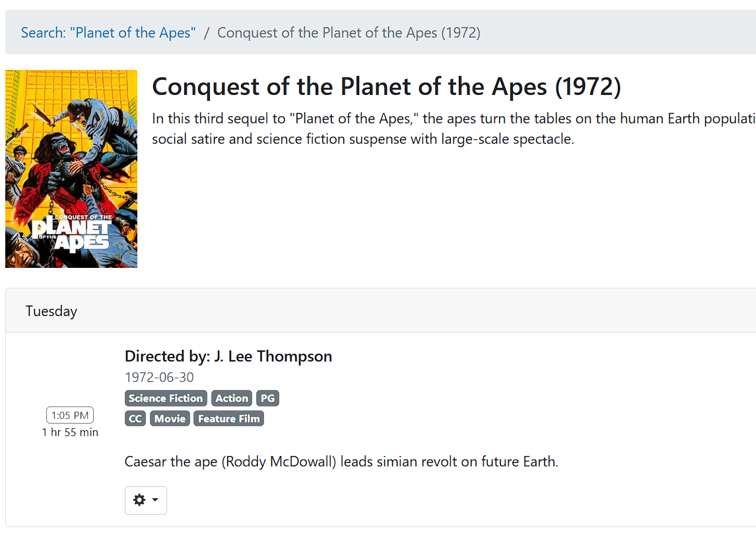Screen dimensions: 756x545
Task: Open the gear settings menu for this airing
Action: point(139,500)
